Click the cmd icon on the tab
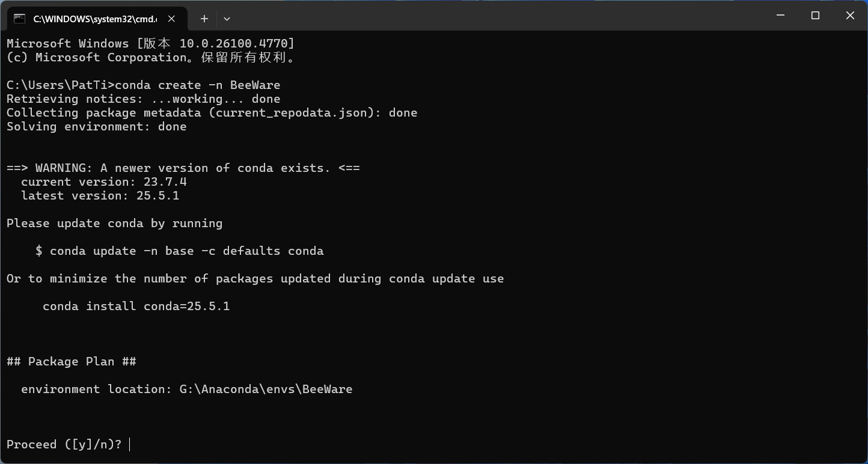 pyautogui.click(x=19, y=19)
